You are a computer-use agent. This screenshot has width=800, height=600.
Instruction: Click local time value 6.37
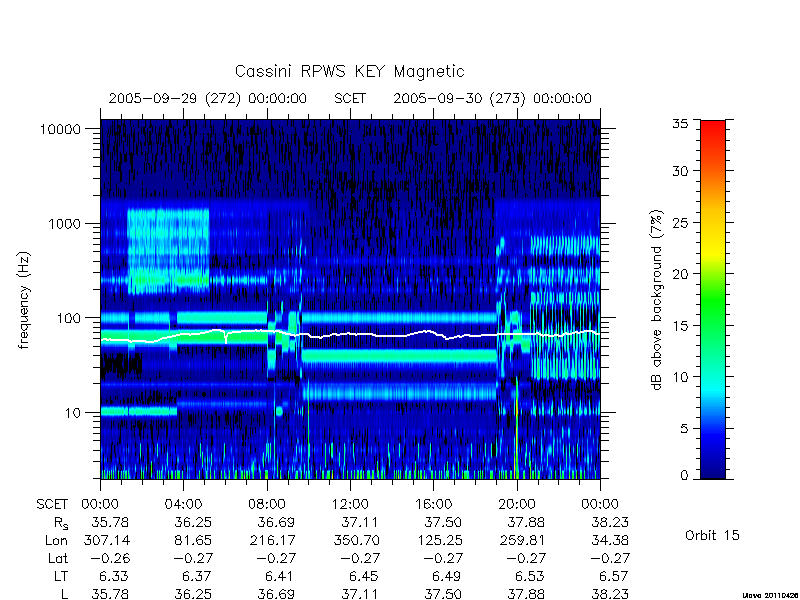point(196,576)
